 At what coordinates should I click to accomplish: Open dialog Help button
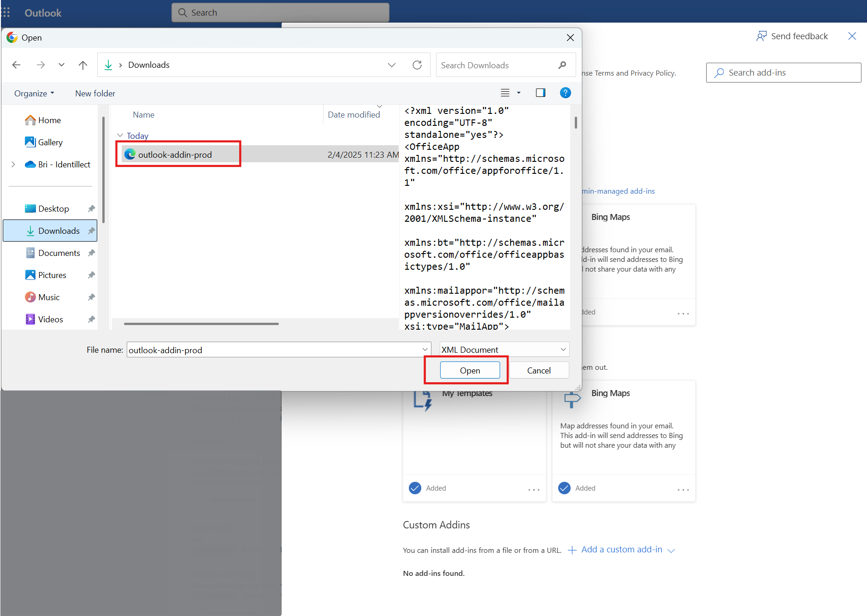(565, 93)
